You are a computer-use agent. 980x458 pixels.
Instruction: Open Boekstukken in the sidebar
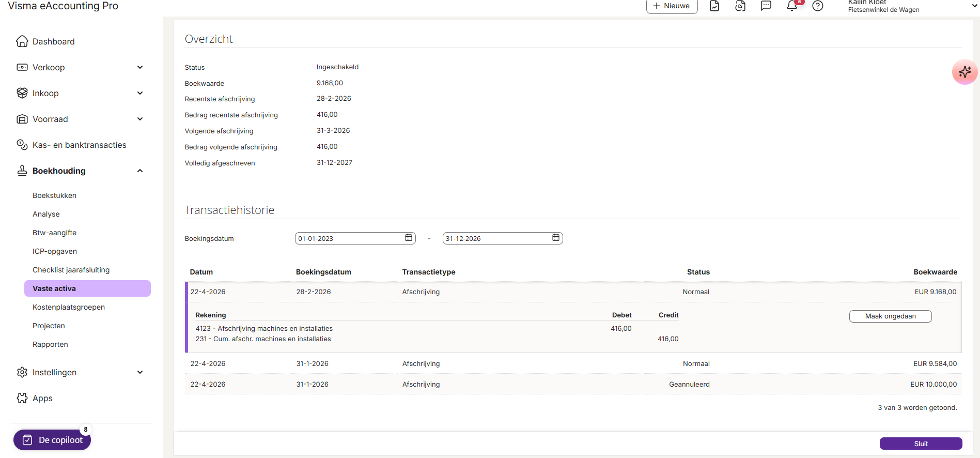tap(54, 195)
